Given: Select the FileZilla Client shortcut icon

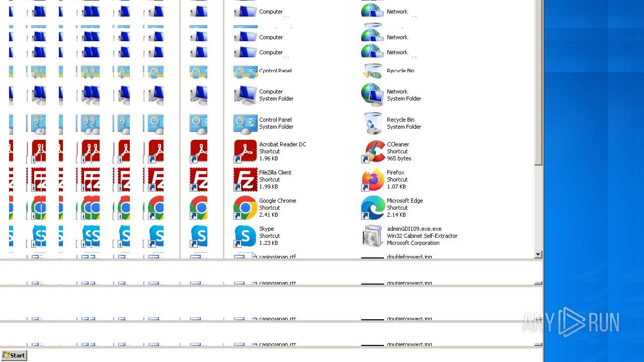Looking at the screenshot, I should click(x=246, y=179).
